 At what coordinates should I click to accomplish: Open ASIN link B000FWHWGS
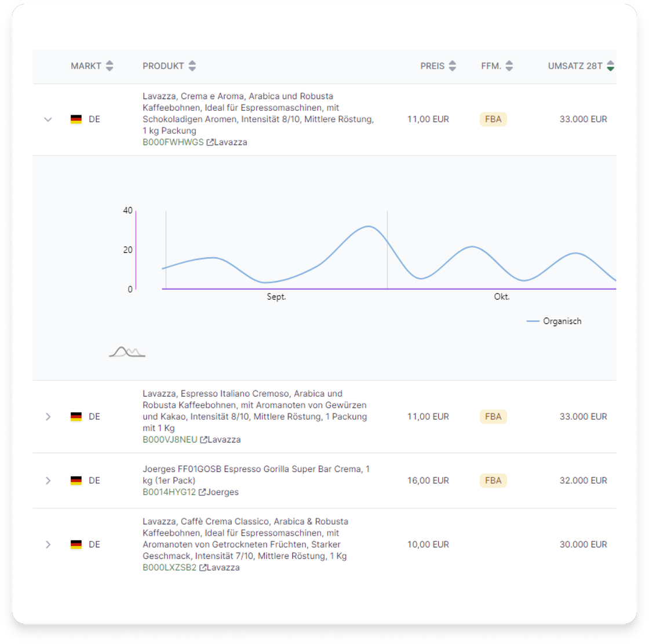point(173,142)
